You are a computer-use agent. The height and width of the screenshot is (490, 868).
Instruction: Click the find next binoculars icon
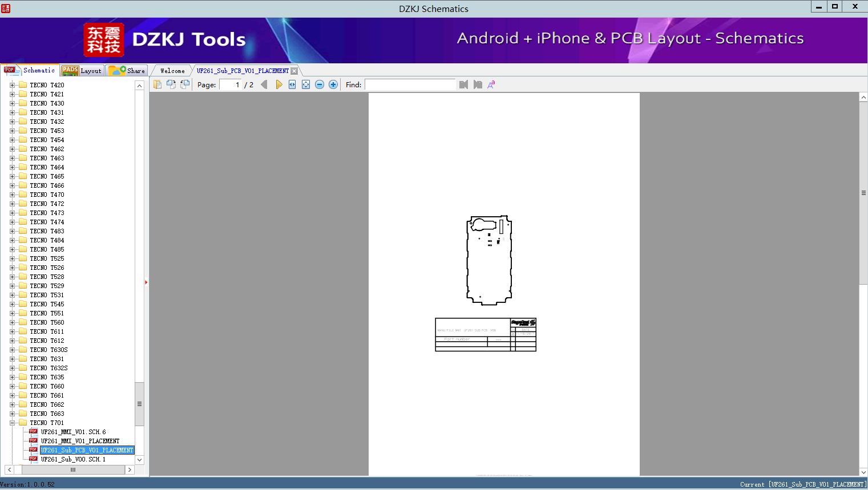click(478, 84)
